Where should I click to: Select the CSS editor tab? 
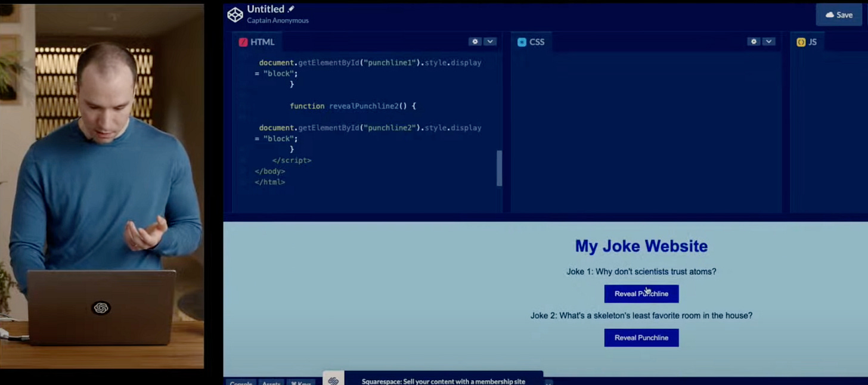point(531,42)
